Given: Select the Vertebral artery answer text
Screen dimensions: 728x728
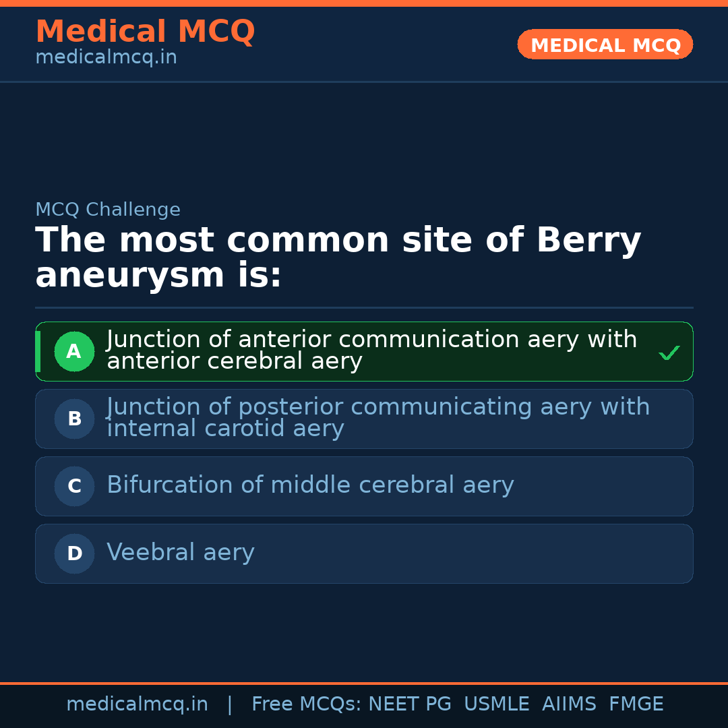Looking at the screenshot, I should [181, 553].
